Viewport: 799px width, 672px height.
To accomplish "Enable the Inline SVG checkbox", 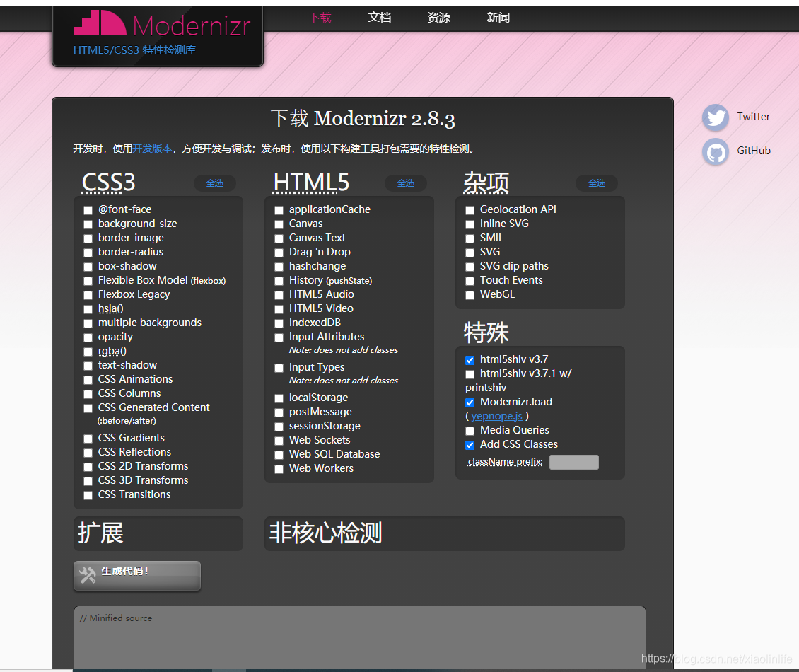I will tap(470, 224).
